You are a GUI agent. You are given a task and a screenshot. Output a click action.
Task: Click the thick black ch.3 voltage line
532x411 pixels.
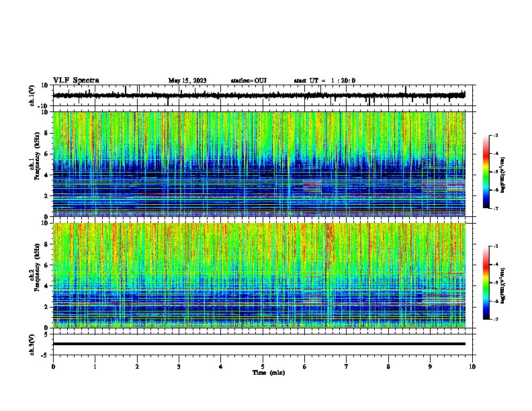coord(259,344)
